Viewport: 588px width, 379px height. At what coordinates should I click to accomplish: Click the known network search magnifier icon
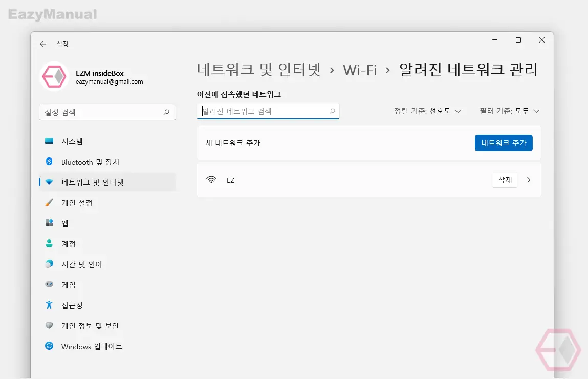click(332, 111)
